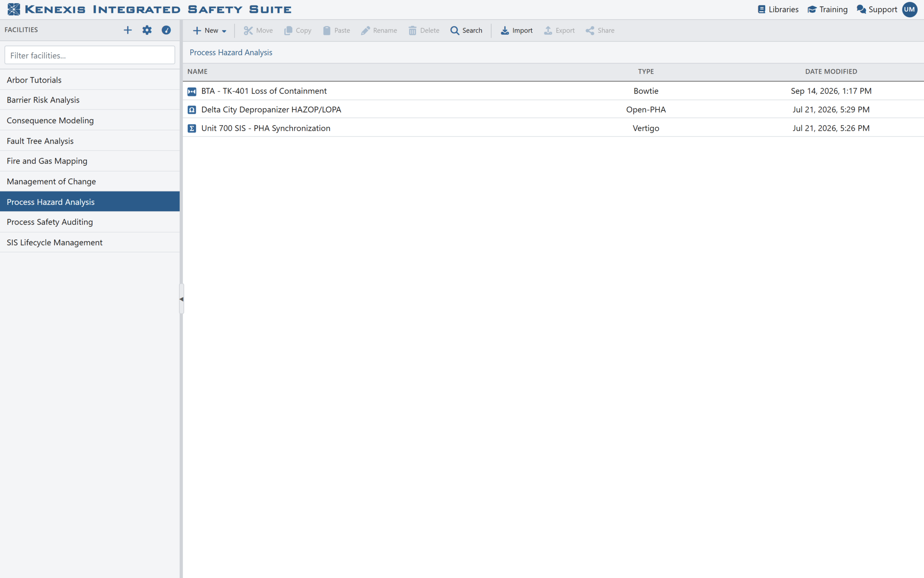Click the Delete trash toolbar button
This screenshot has height=578, width=924.
click(424, 31)
